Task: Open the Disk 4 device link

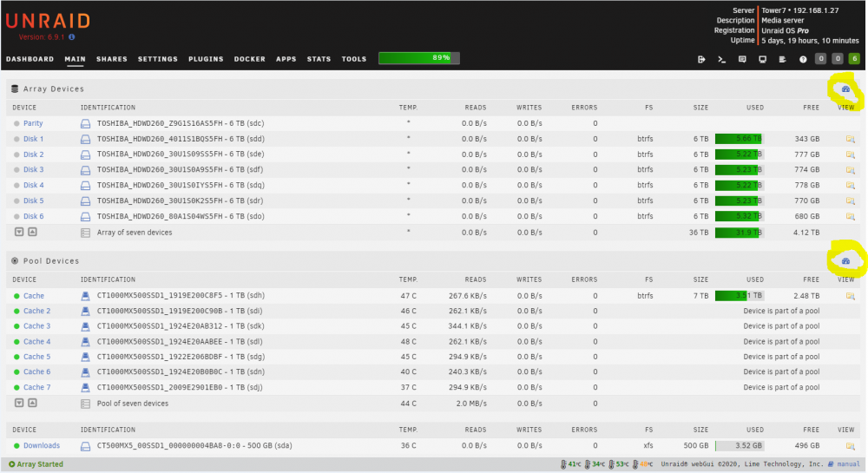Action: coord(34,186)
